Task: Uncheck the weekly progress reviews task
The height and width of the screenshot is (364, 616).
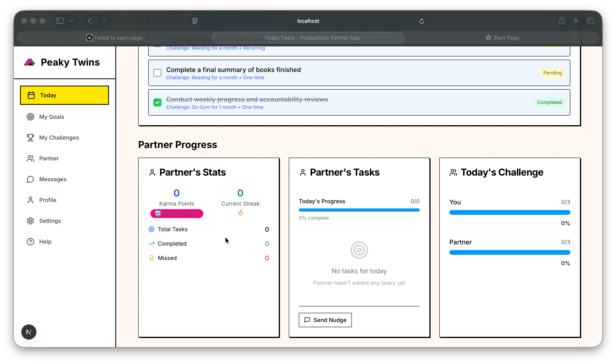Action: coord(157,103)
